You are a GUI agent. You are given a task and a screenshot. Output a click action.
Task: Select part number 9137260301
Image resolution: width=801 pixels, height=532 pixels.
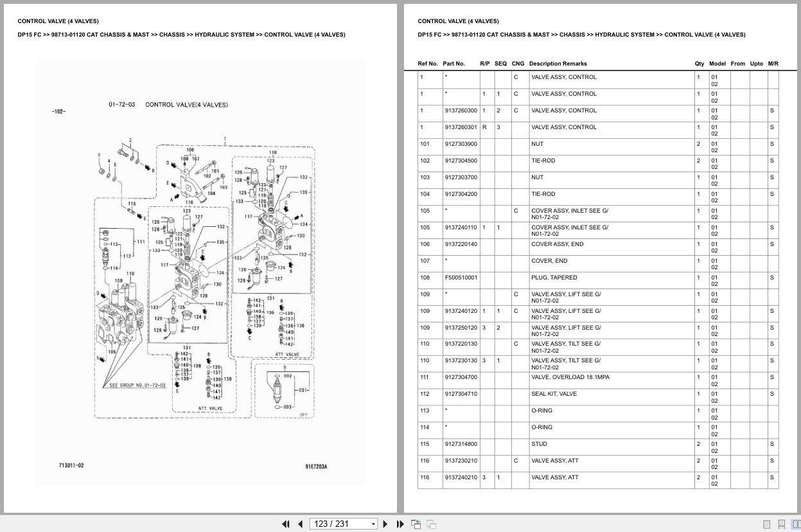pos(461,127)
